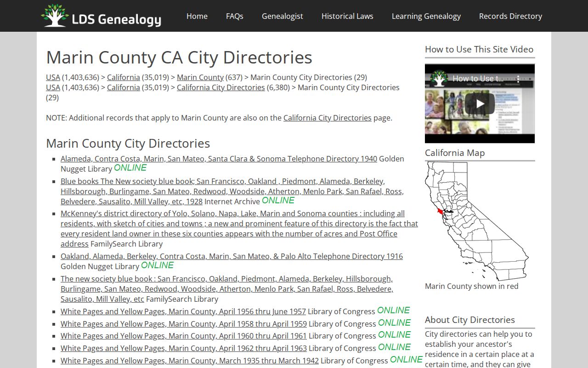
Task: Visit the Records Directory page
Action: (x=511, y=16)
